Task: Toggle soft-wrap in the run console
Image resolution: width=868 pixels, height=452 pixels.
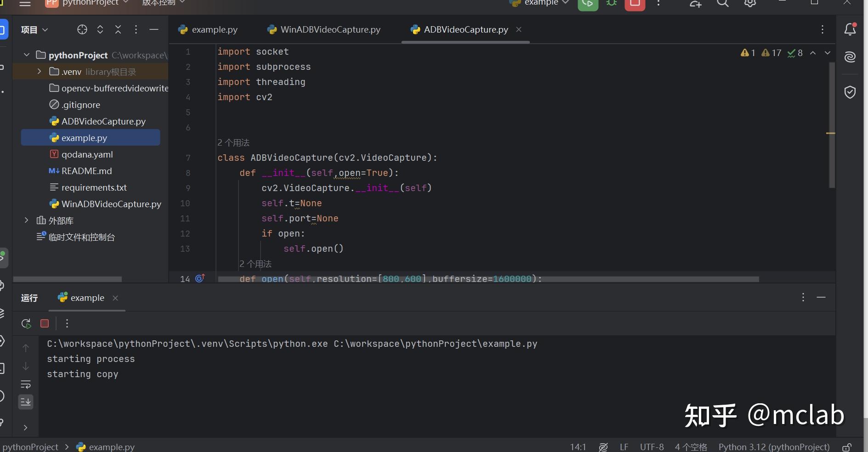Action: tap(26, 384)
